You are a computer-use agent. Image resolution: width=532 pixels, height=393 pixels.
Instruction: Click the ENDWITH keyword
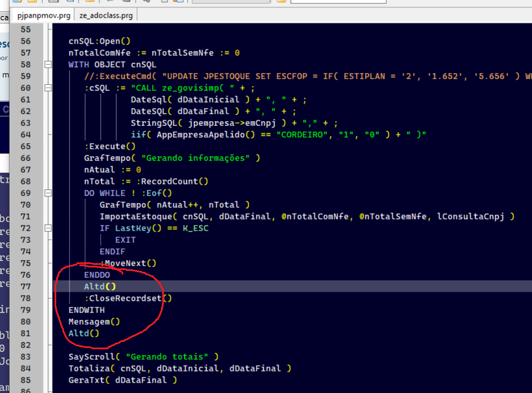87,310
